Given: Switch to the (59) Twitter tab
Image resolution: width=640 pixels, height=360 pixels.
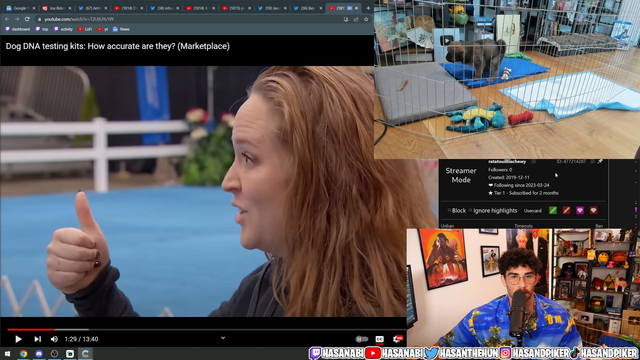Looking at the screenshot, I should click(272, 8).
